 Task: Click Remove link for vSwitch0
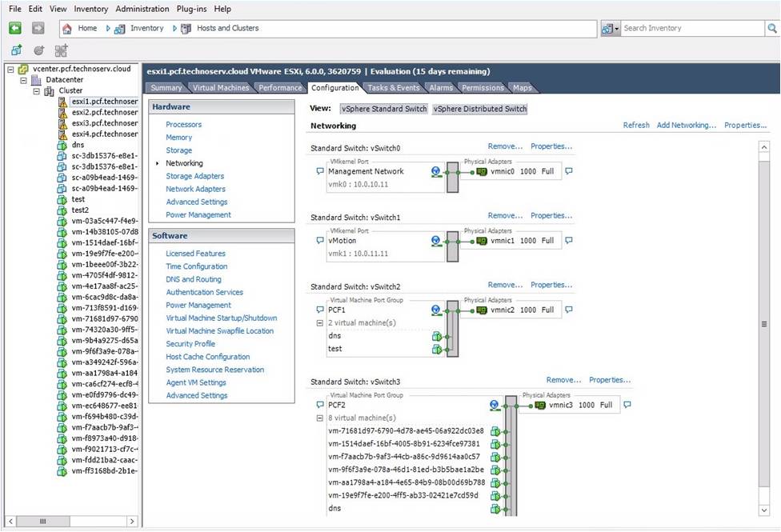coord(505,146)
